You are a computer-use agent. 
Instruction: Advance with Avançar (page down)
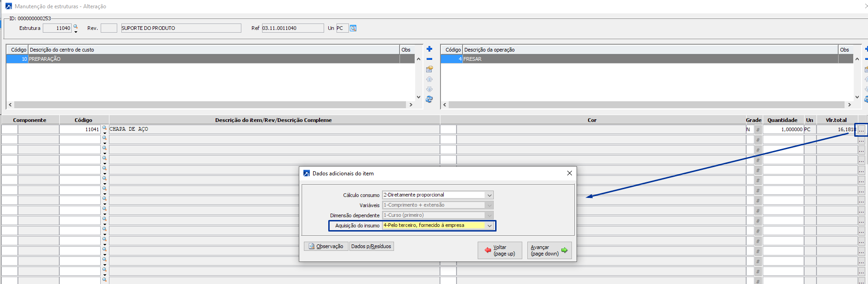pyautogui.click(x=549, y=250)
